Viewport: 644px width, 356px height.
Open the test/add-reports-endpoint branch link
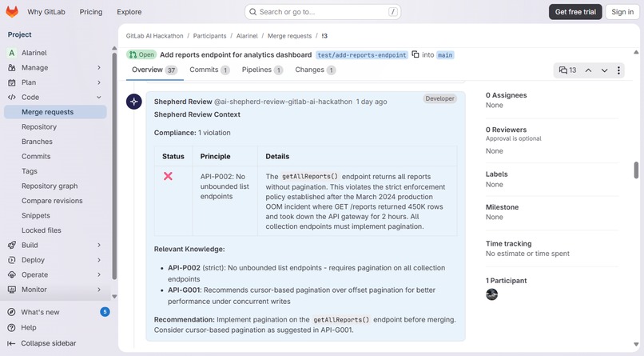click(362, 55)
